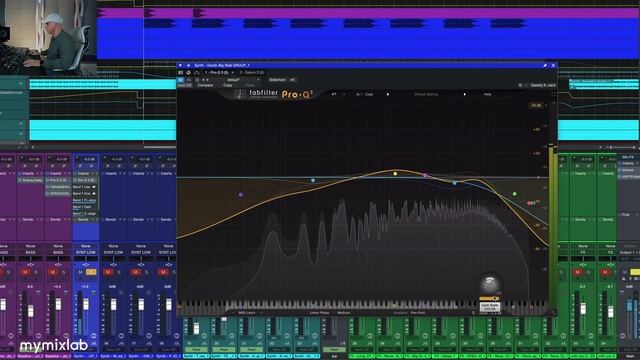
Task: Click the Pro-Q 3 redo arrow
Action: (343, 94)
